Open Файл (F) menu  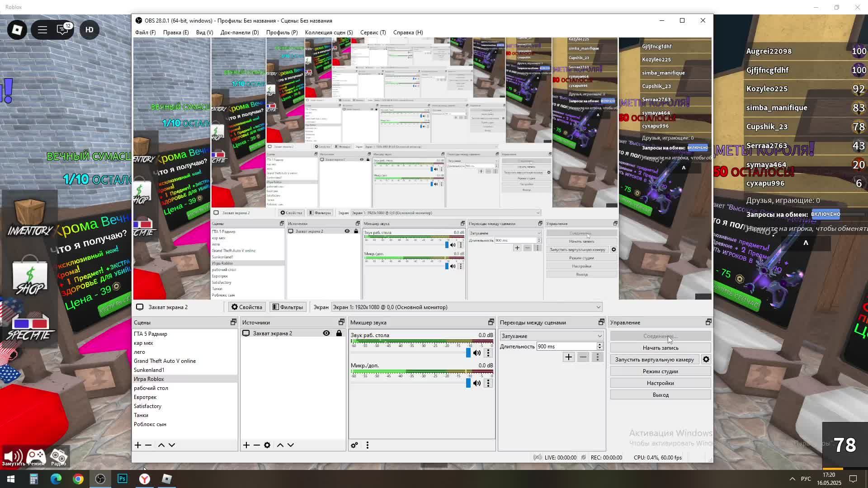145,33
